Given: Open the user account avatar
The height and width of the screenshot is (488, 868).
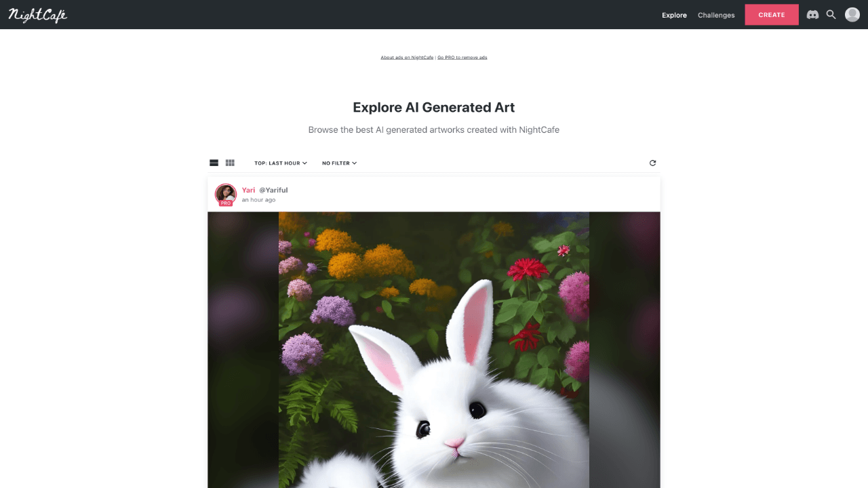Looking at the screenshot, I should [x=852, y=14].
